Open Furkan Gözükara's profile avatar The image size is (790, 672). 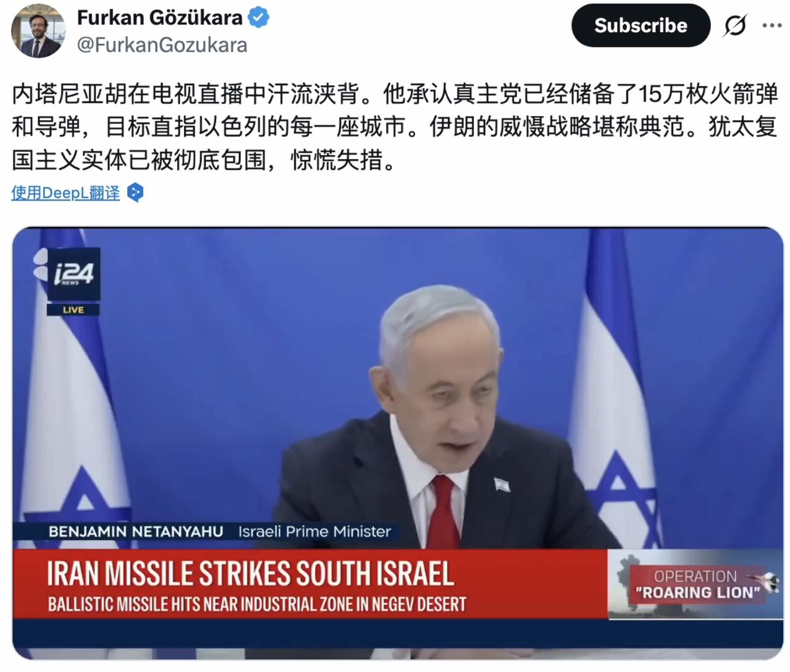pyautogui.click(x=38, y=30)
